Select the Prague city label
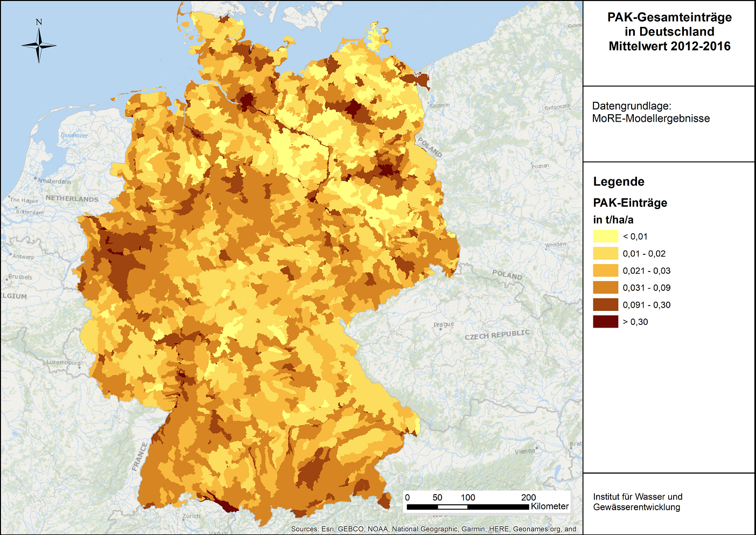The width and height of the screenshot is (756, 535). [x=444, y=324]
